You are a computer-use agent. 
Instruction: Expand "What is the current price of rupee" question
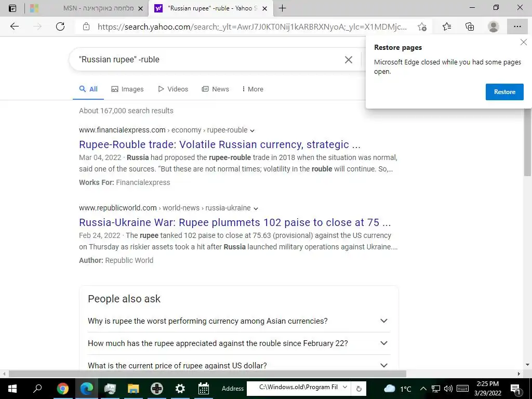239,365
